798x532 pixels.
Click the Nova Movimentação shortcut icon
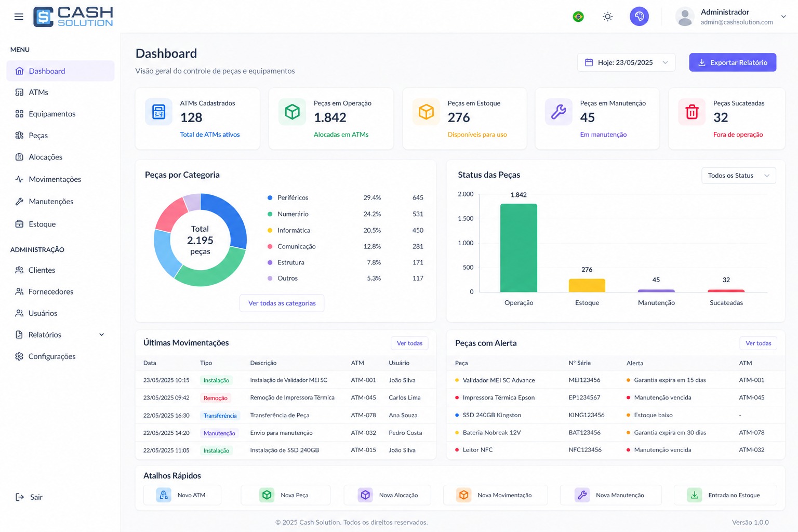tap(464, 495)
